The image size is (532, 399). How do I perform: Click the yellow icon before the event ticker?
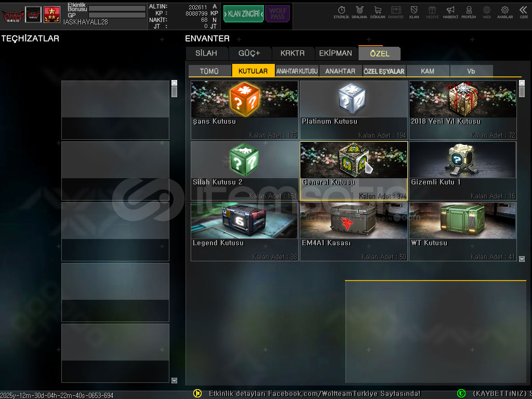[197, 393]
